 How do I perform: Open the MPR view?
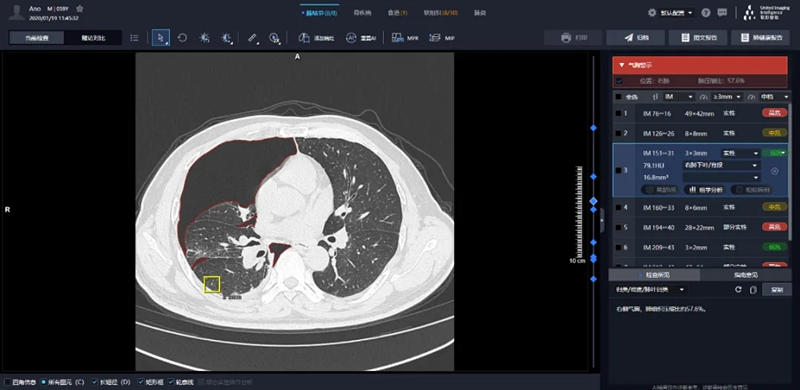coord(405,38)
